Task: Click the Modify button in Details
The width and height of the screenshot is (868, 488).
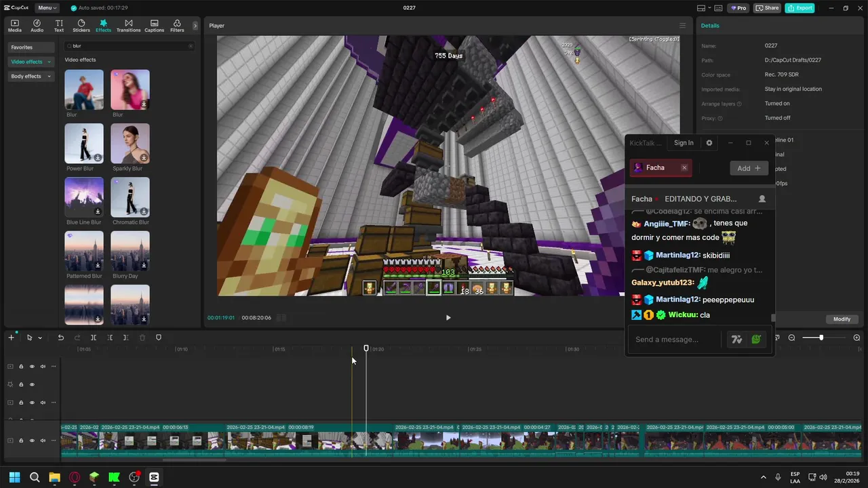Action: pos(842,319)
